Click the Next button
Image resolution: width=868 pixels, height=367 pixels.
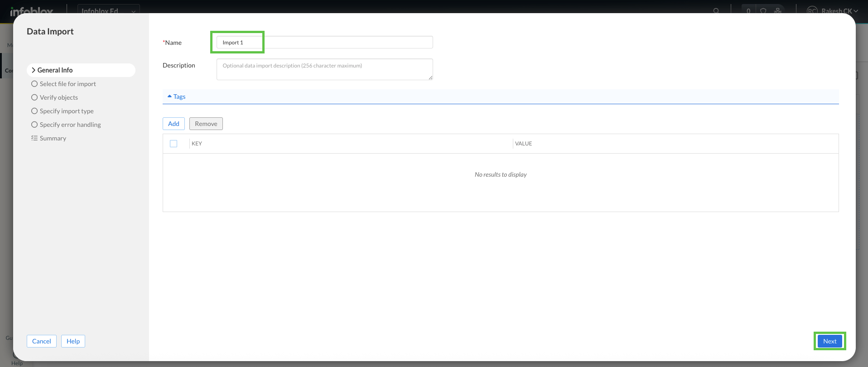pyautogui.click(x=829, y=341)
